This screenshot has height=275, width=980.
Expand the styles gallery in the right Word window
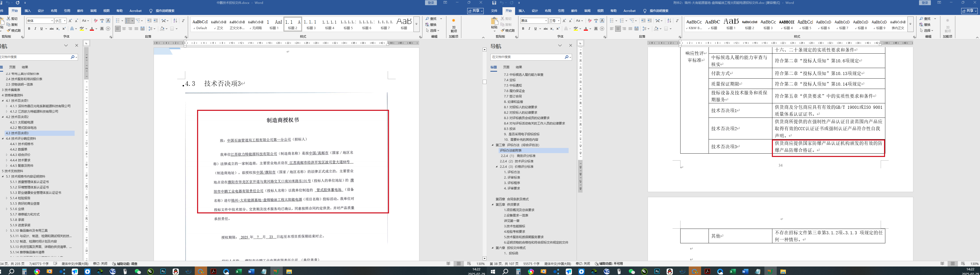pos(910,24)
